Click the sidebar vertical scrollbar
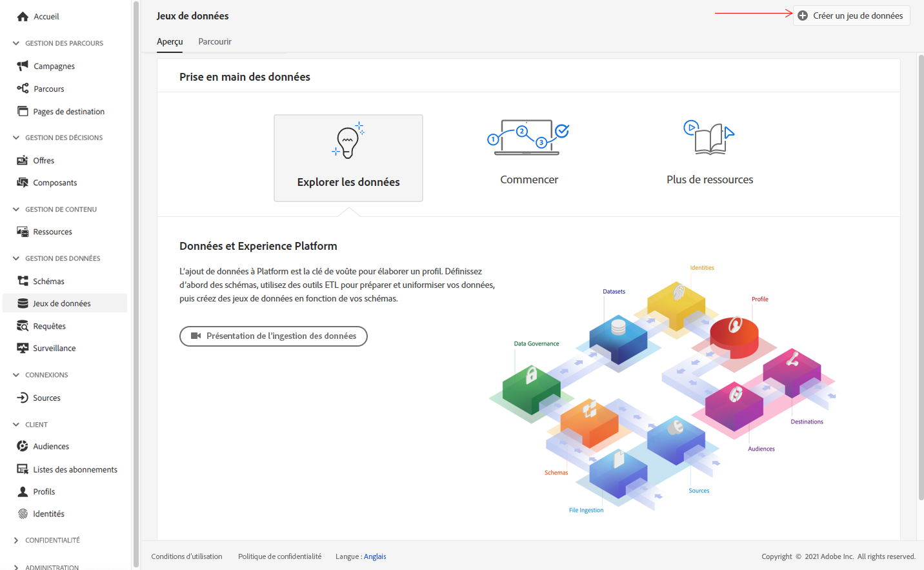 coord(136,284)
